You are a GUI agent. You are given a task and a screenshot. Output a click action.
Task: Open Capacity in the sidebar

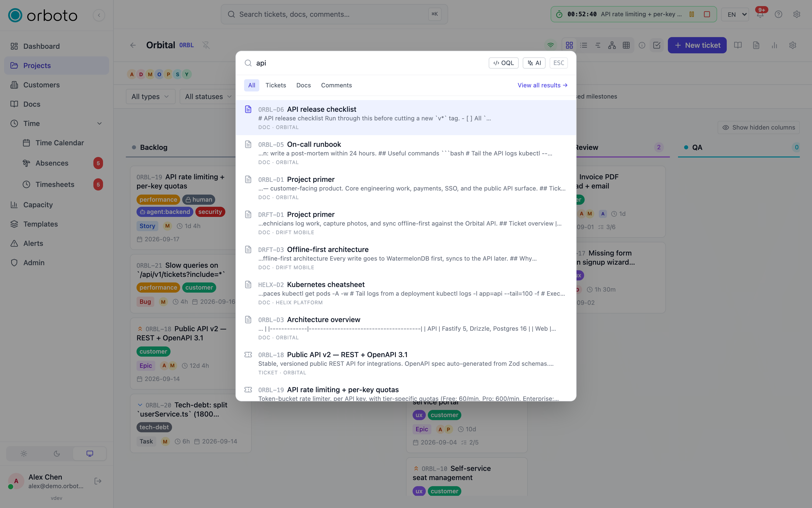[x=56, y=205]
